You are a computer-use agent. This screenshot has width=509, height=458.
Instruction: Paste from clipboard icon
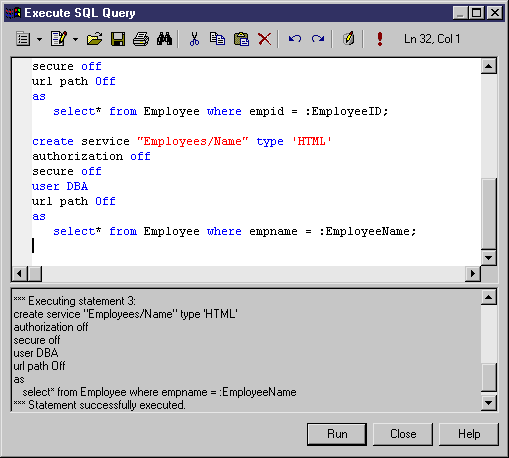[x=241, y=39]
